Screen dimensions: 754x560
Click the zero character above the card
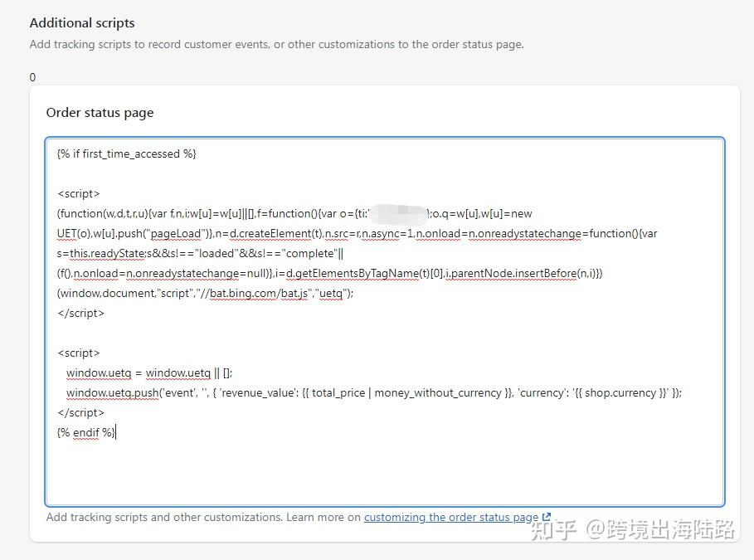point(32,77)
